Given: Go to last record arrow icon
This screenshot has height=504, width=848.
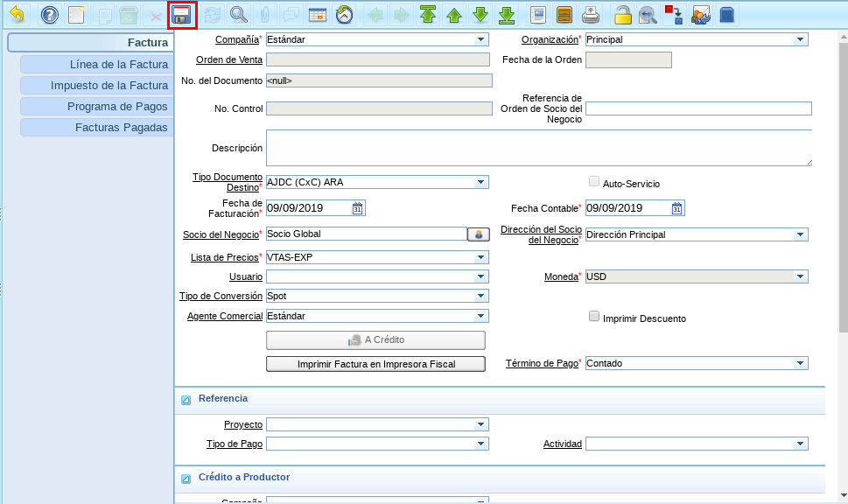Looking at the screenshot, I should [x=506, y=15].
